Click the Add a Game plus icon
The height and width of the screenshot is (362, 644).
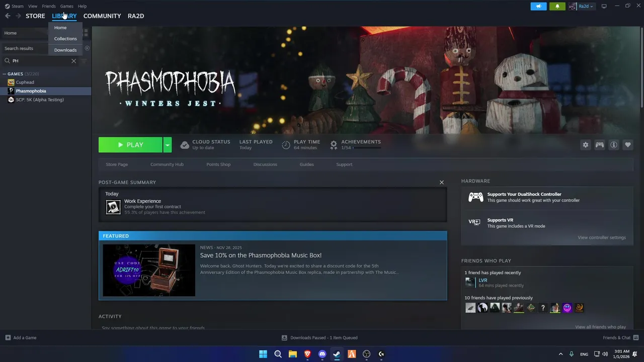(x=8, y=338)
